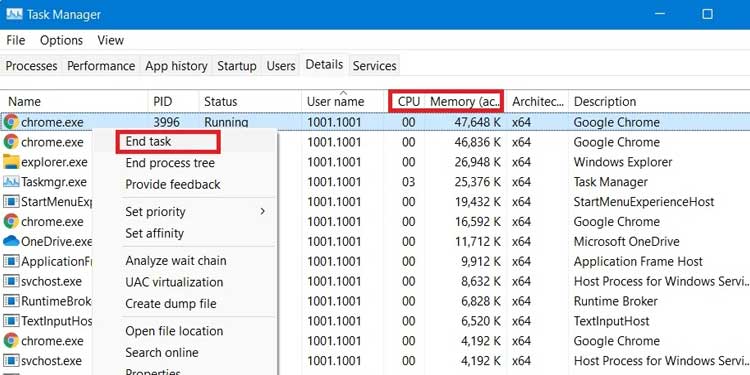Viewport: 750px width, 375px height.
Task: Click the 6,520 K memory value
Action: [x=481, y=321]
